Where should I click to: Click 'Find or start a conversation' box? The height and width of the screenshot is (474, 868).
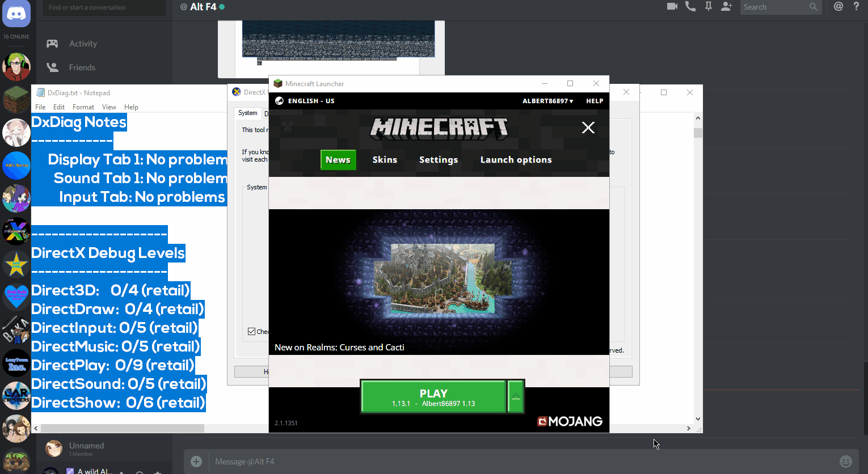(x=104, y=7)
